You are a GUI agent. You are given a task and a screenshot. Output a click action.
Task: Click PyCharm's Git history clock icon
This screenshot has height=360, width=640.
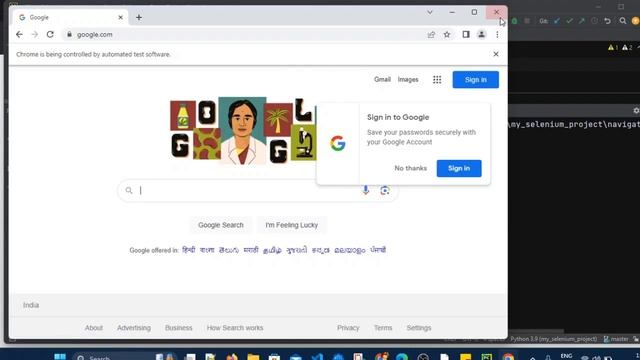(594, 21)
